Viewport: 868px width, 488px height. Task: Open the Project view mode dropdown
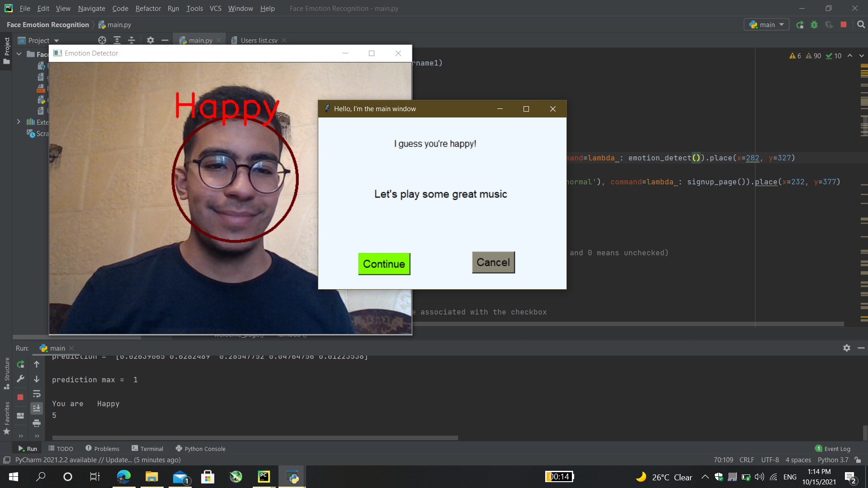[57, 40]
